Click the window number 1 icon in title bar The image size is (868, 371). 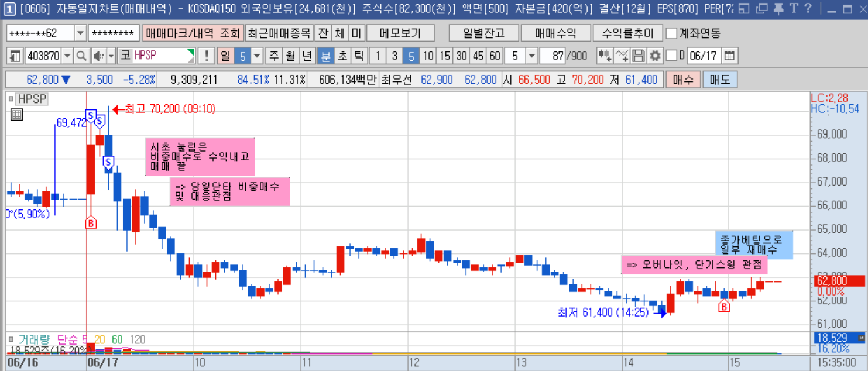(x=9, y=8)
